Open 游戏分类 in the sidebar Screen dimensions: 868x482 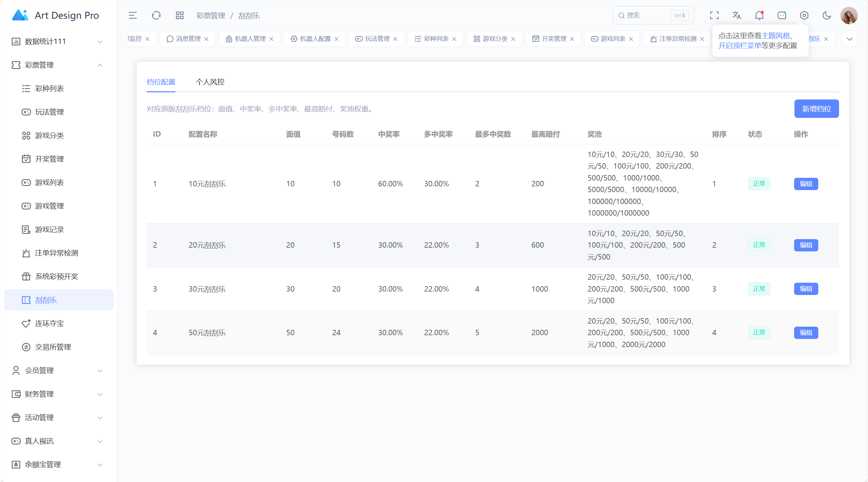[59, 136]
